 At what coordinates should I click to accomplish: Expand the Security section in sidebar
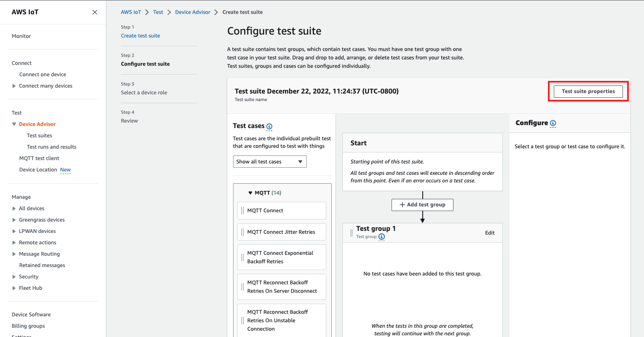[x=13, y=276]
